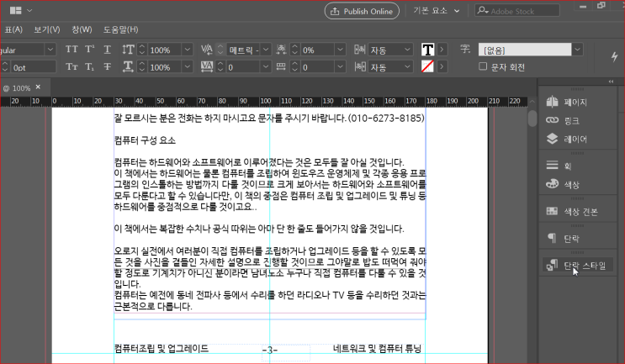Open the workspace layout switcher icon
This screenshot has width=625, height=364.
point(15,10)
